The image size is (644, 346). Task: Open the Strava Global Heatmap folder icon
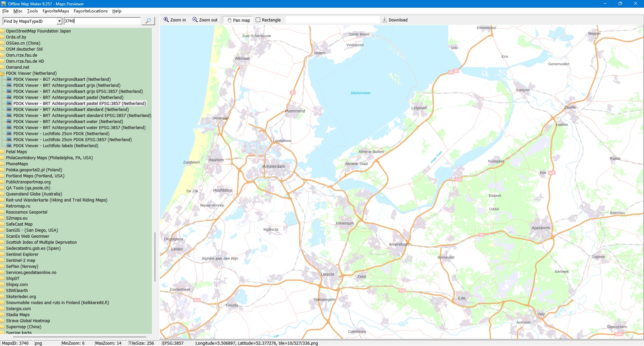2,321
